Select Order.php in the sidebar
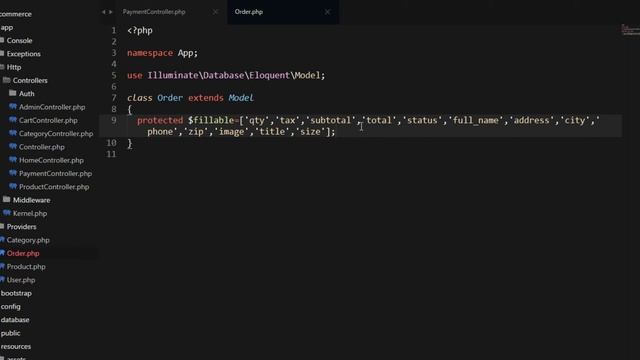Viewport: 640px width, 360px height. point(23,253)
